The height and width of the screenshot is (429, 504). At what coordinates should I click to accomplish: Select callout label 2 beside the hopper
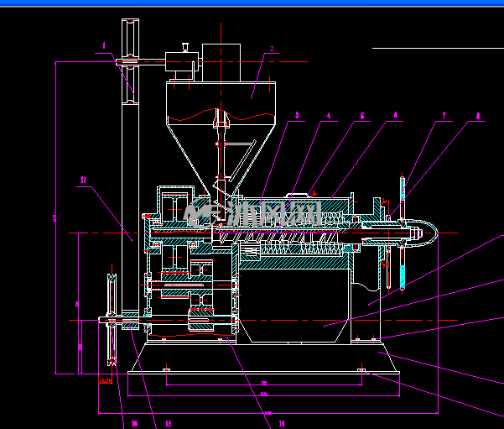point(272,49)
